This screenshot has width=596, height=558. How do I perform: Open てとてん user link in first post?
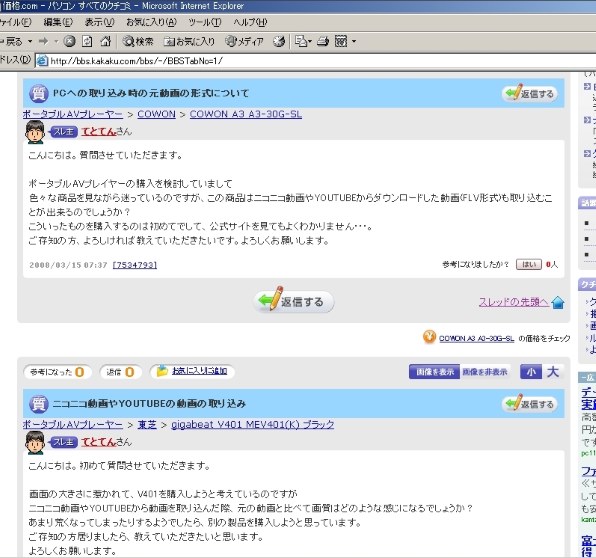(98, 132)
